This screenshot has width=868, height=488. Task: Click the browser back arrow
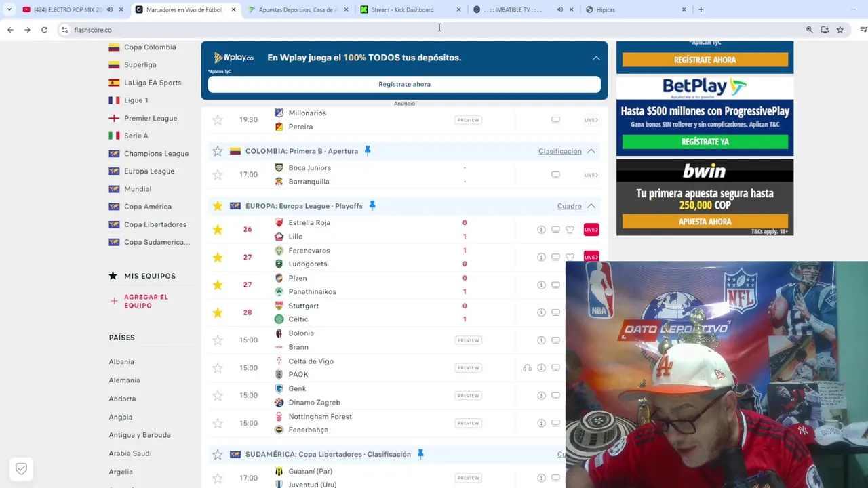pyautogui.click(x=10, y=30)
